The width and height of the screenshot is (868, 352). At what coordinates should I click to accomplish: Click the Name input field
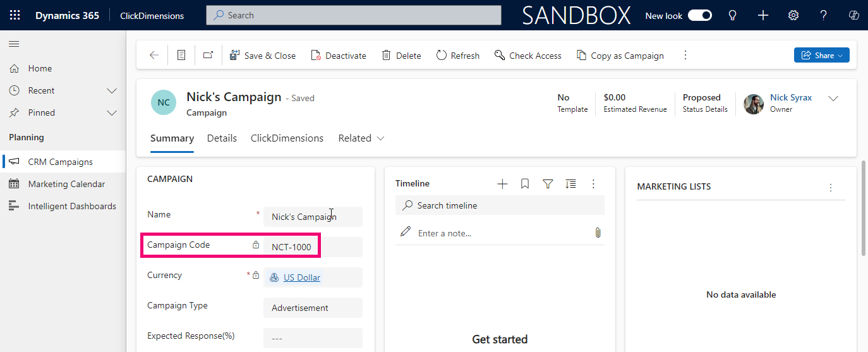click(x=313, y=217)
